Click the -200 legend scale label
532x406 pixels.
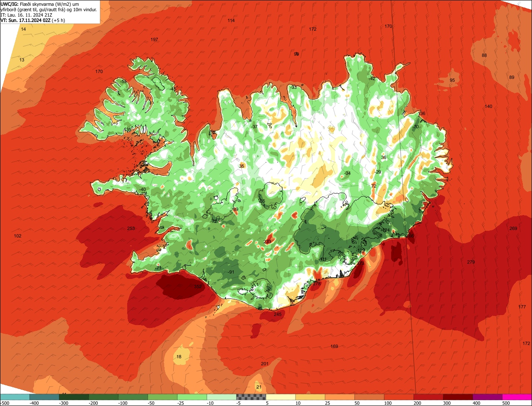pyautogui.click(x=94, y=403)
